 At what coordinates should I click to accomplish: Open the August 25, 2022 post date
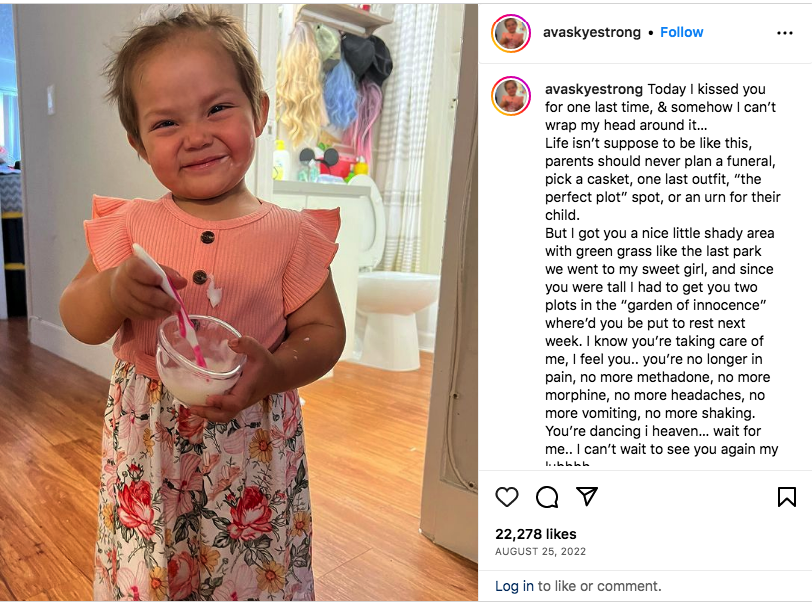point(540,552)
